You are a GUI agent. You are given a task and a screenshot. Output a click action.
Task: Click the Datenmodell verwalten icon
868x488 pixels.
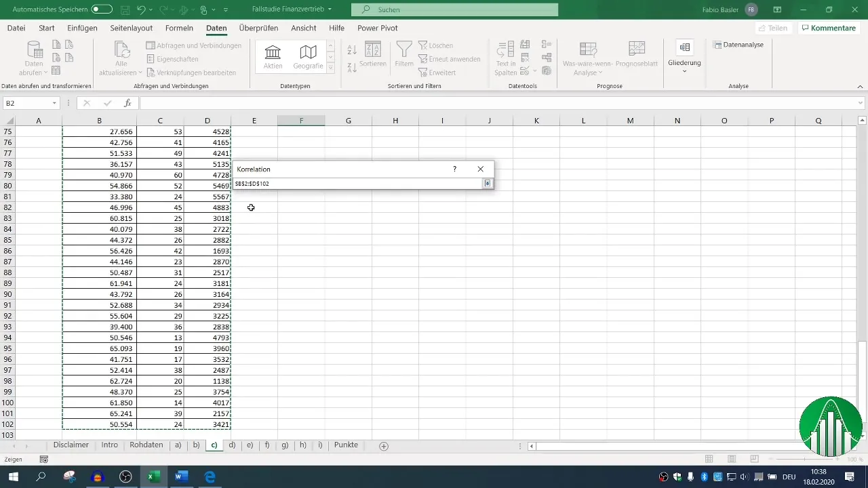pyautogui.click(x=547, y=70)
